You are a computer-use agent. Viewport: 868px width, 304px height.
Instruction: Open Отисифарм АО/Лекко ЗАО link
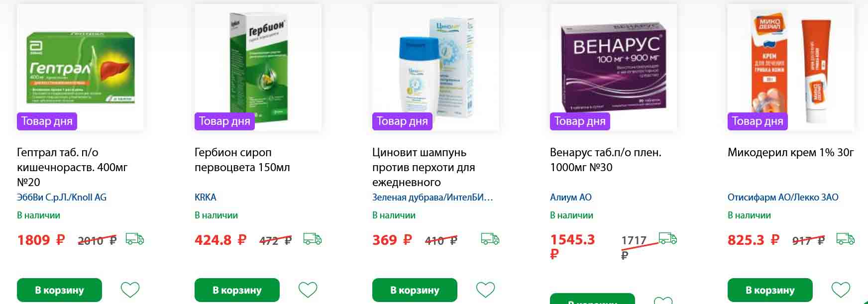pyautogui.click(x=783, y=197)
